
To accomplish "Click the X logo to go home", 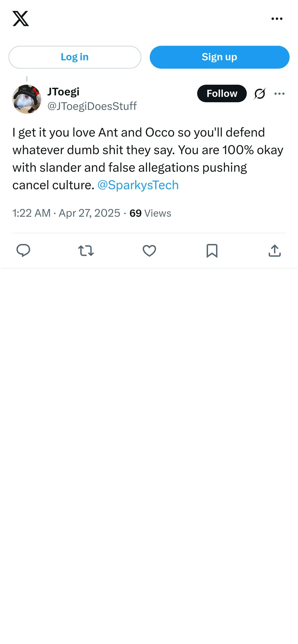I will 21,19.
